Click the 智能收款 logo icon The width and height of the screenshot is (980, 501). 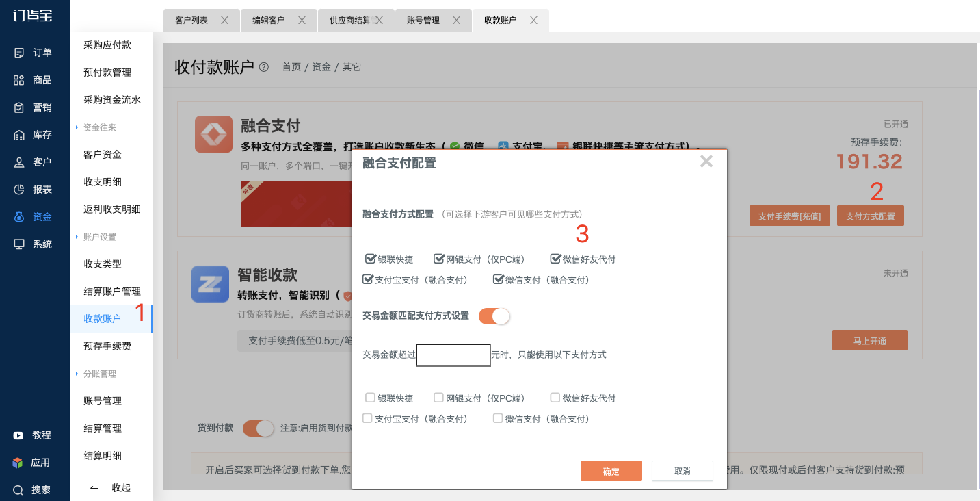(210, 283)
